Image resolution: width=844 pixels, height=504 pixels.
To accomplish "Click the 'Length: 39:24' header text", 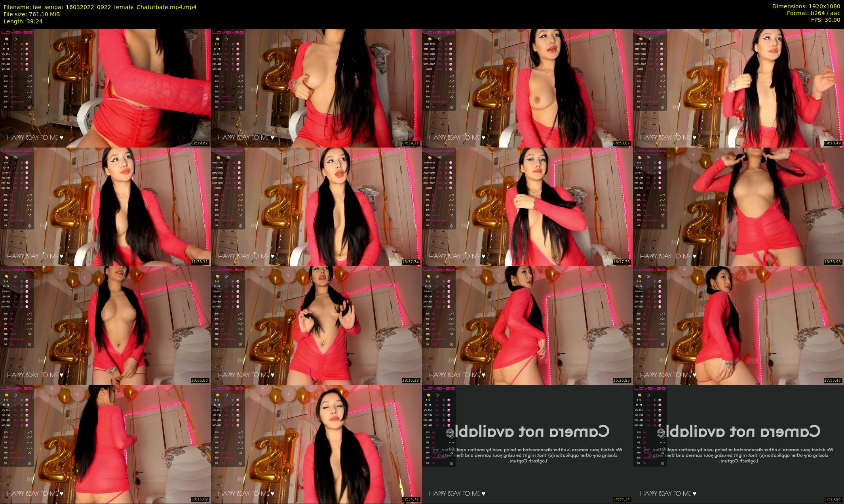I will click(x=23, y=21).
